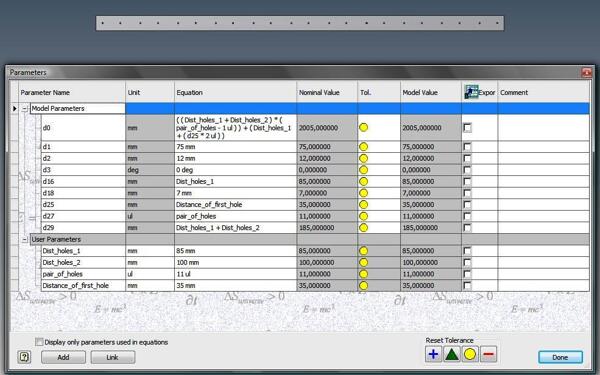Click the Done button

560,357
